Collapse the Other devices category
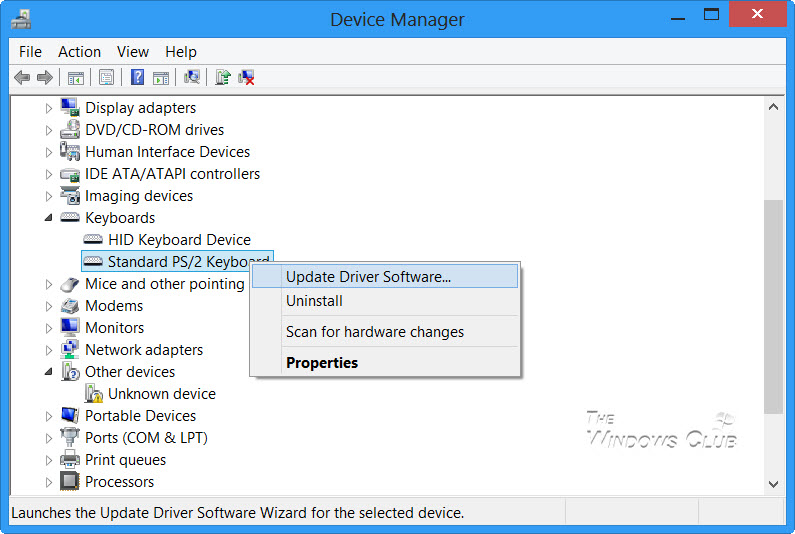This screenshot has width=795, height=534. (49, 372)
